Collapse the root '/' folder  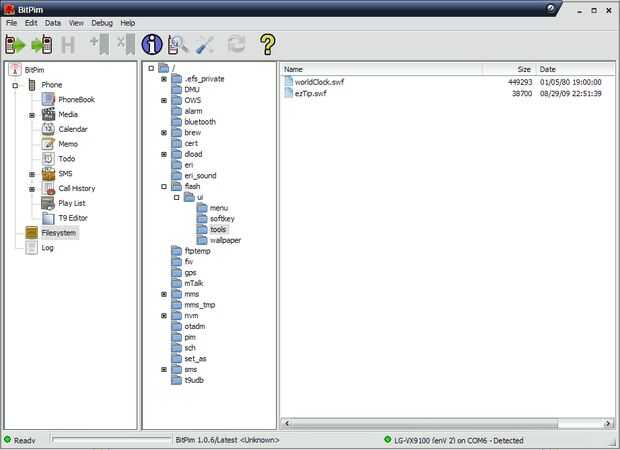point(151,68)
